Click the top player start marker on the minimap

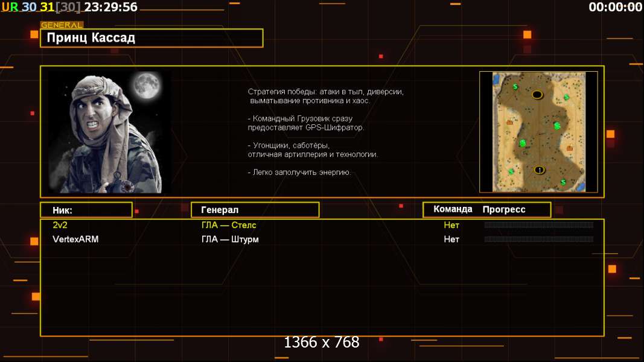[x=537, y=95]
